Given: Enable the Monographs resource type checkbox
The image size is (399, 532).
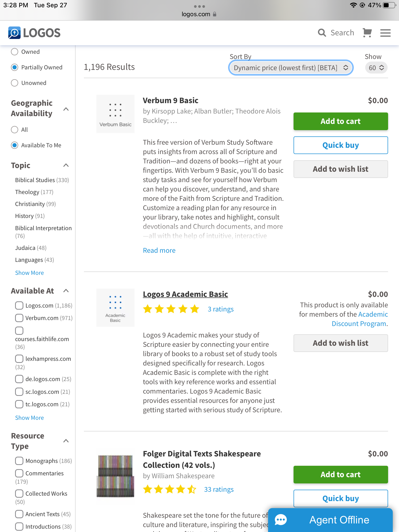Looking at the screenshot, I should pos(19,461).
